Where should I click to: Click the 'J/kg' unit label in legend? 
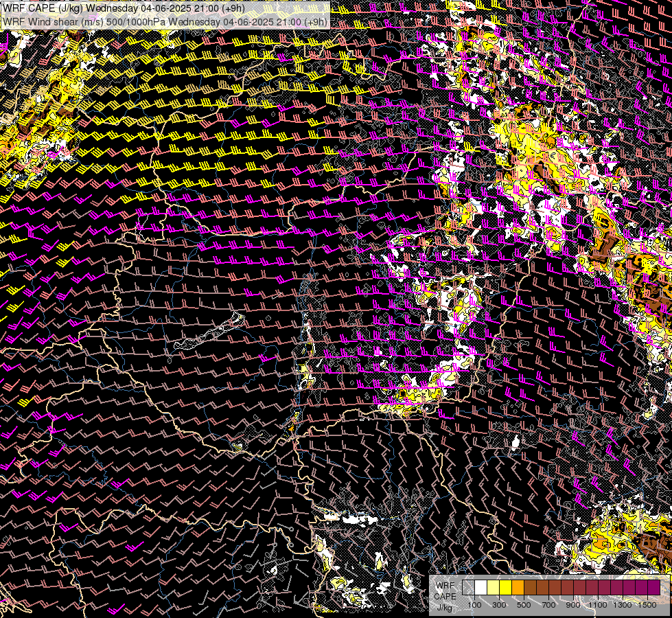445,608
